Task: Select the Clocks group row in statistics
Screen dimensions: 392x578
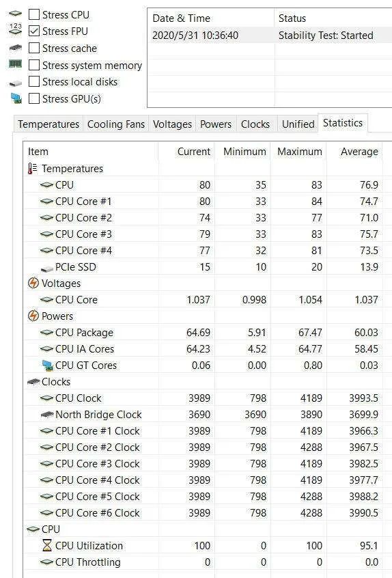Action: [x=203, y=381]
